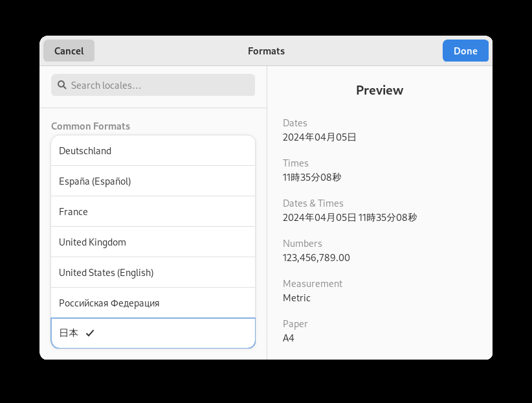This screenshot has width=532, height=403.
Task: Click the Times preview value
Action: [x=312, y=178]
